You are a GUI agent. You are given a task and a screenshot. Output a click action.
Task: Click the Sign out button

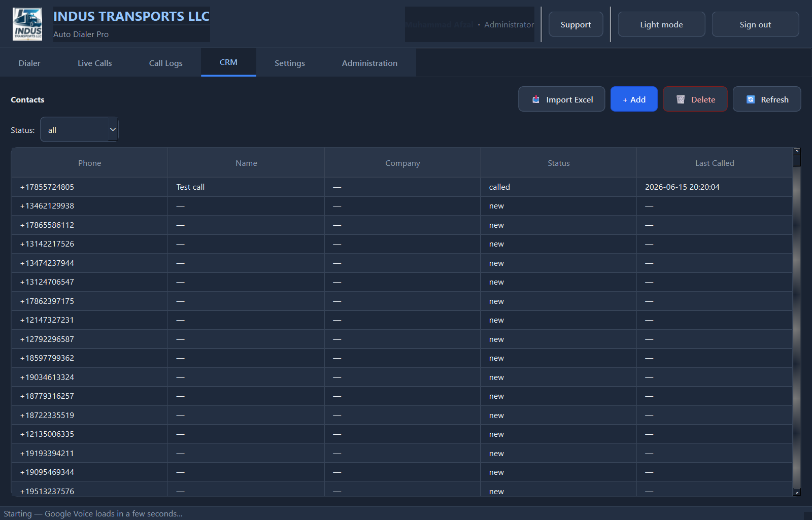(755, 24)
